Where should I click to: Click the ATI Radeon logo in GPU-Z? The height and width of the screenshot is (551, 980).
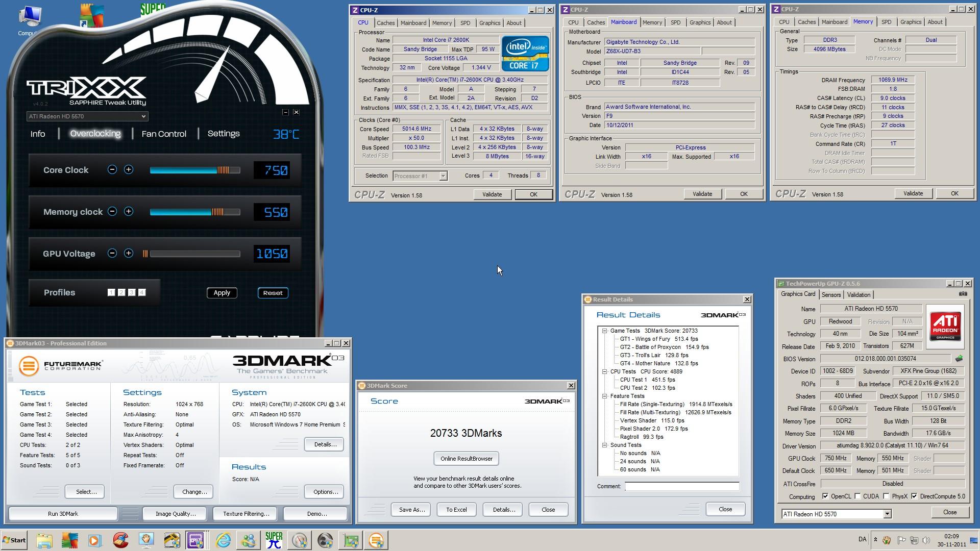pyautogui.click(x=945, y=327)
